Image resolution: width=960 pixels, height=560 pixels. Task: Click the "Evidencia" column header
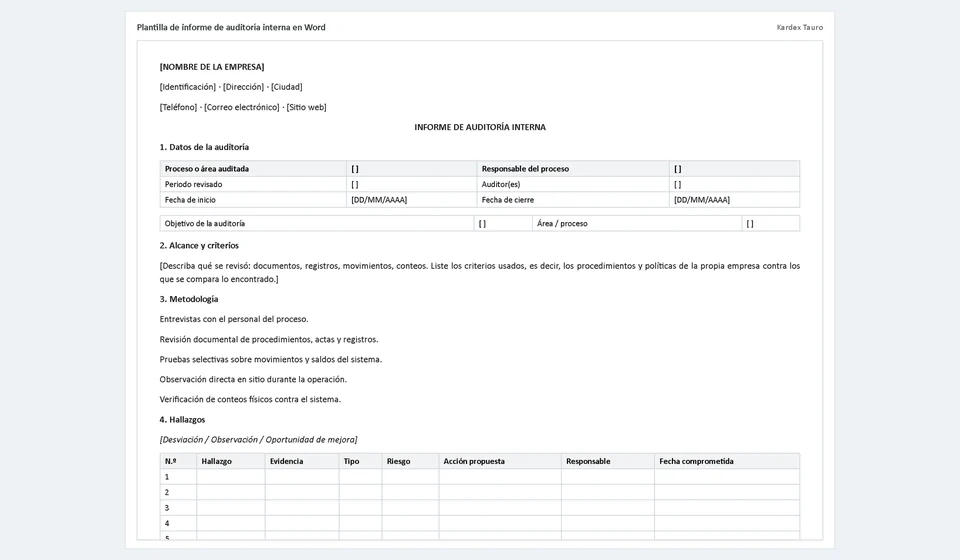[x=302, y=461]
